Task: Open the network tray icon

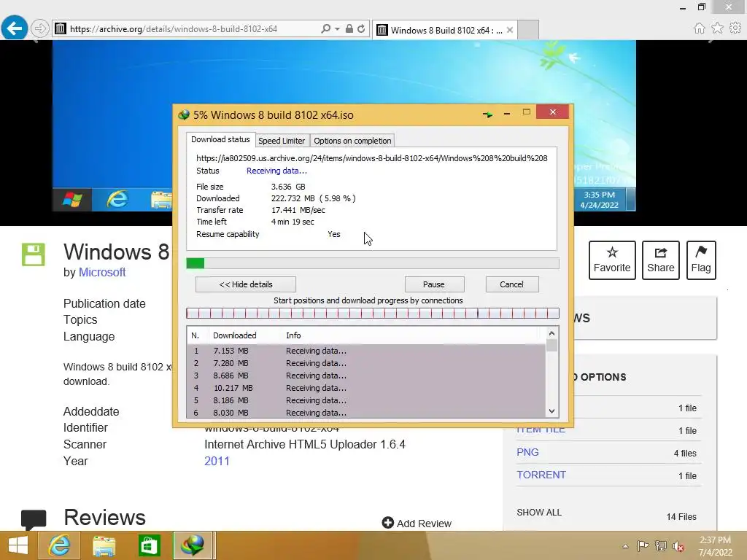Action: [661, 545]
